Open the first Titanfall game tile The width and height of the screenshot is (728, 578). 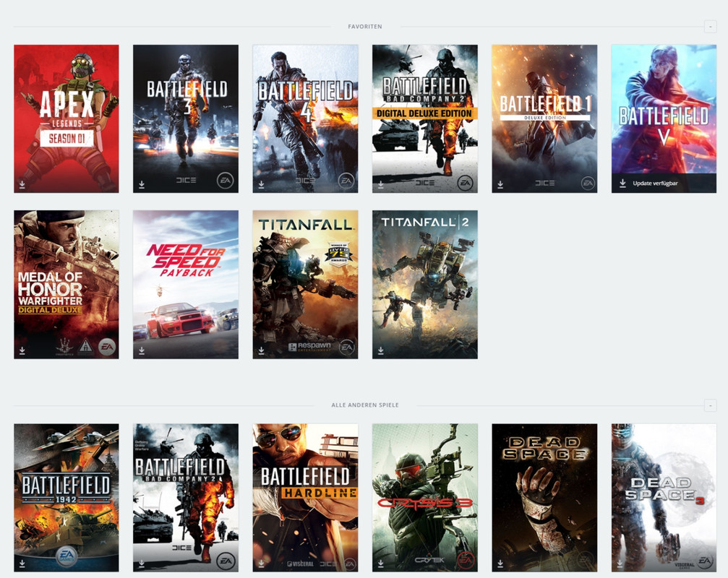306,285
